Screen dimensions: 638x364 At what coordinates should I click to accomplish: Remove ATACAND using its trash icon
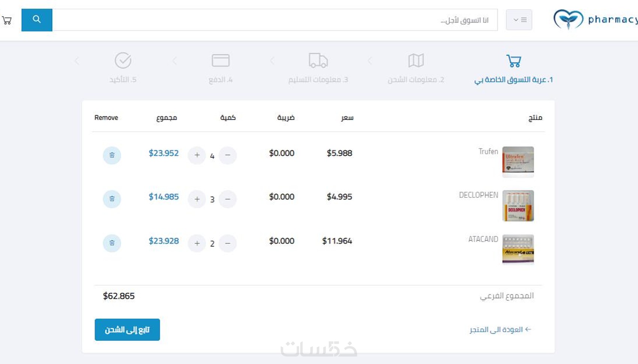tap(112, 243)
